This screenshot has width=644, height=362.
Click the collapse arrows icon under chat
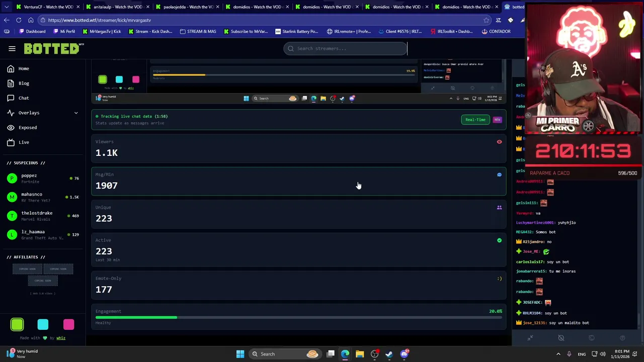(530, 338)
